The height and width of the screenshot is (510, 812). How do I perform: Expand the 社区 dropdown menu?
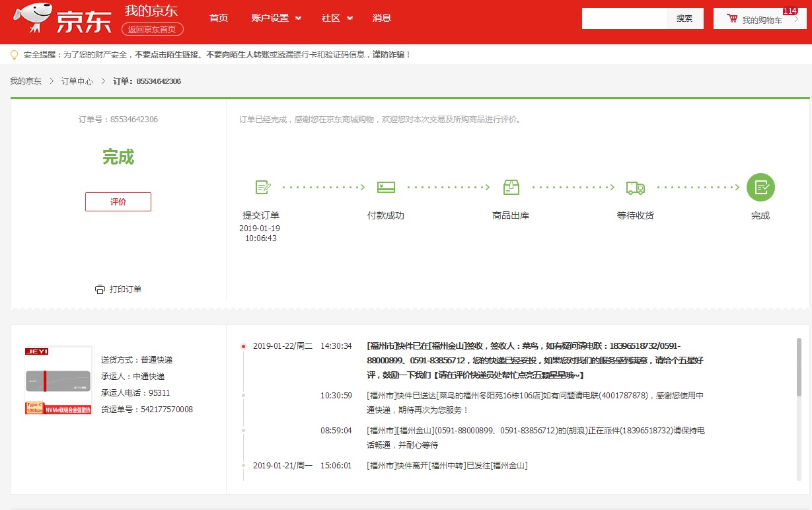click(337, 18)
